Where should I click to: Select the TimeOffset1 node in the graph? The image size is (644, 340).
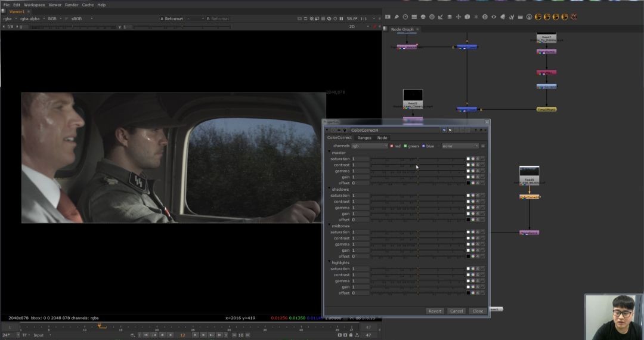(546, 110)
